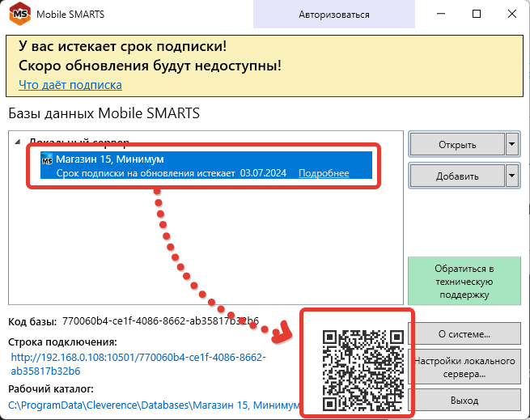This screenshot has width=530, height=420.
Task: Open the connection string URL link
Action: coord(138,363)
